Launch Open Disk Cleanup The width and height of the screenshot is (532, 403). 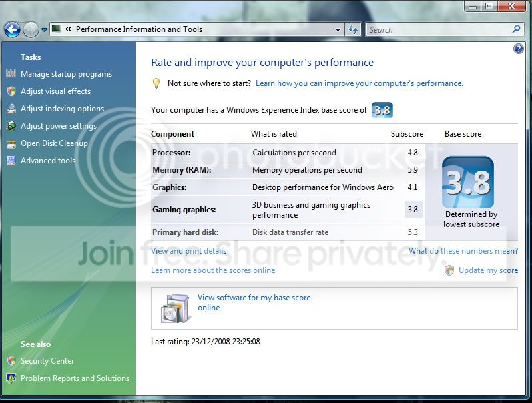tap(54, 143)
